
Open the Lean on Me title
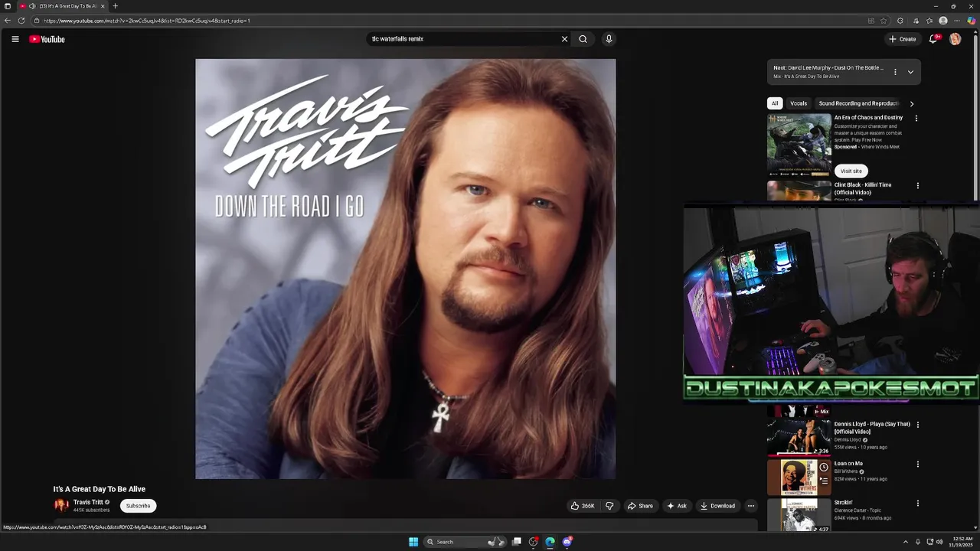click(x=848, y=464)
